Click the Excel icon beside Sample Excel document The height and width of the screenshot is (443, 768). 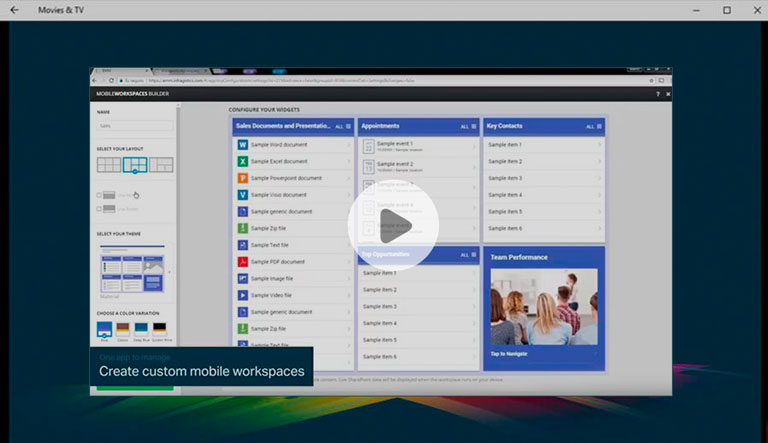(x=242, y=161)
